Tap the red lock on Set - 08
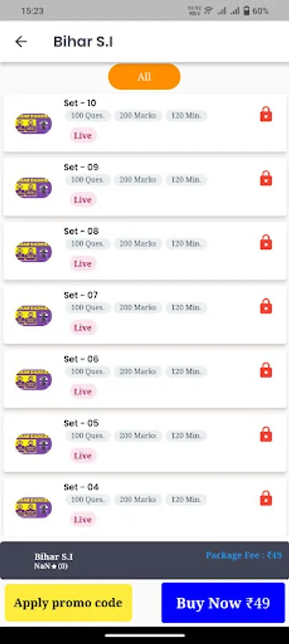 click(x=266, y=243)
